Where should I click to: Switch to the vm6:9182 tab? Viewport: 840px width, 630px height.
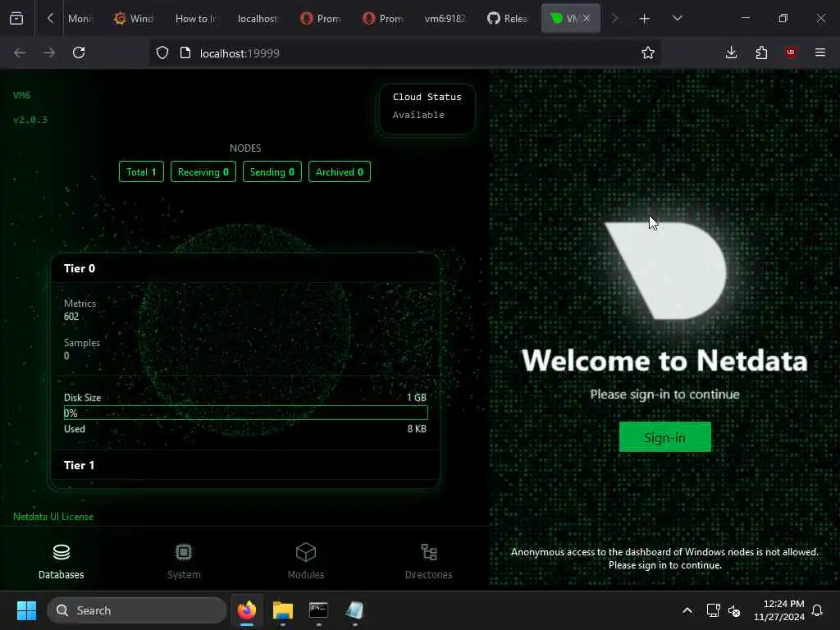[445, 19]
